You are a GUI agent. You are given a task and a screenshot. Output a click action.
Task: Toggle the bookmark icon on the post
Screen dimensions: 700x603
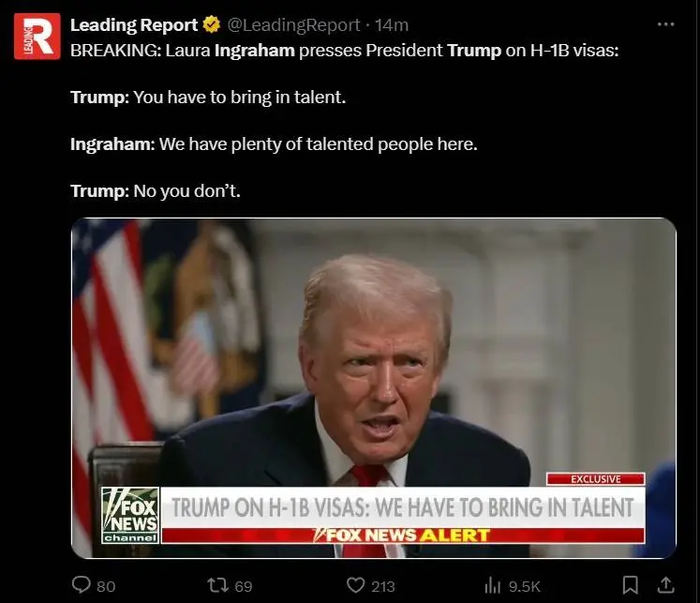pos(630,585)
